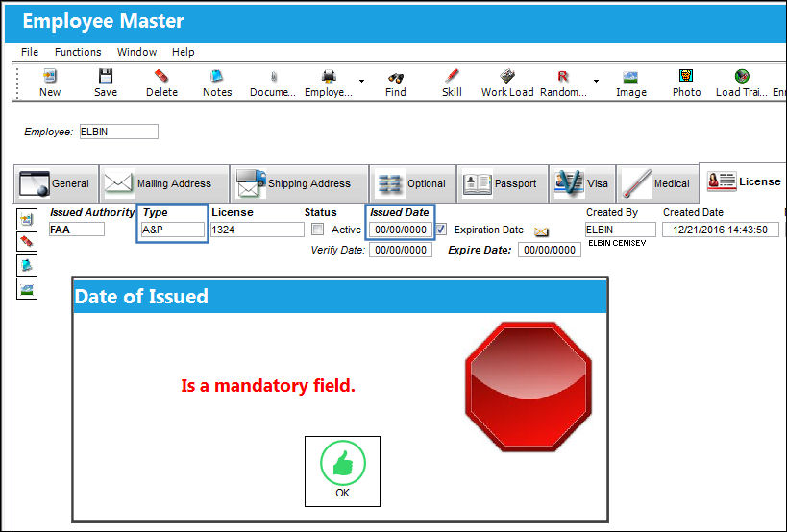787x532 pixels.
Task: Click the Created Date field
Action: (x=721, y=230)
